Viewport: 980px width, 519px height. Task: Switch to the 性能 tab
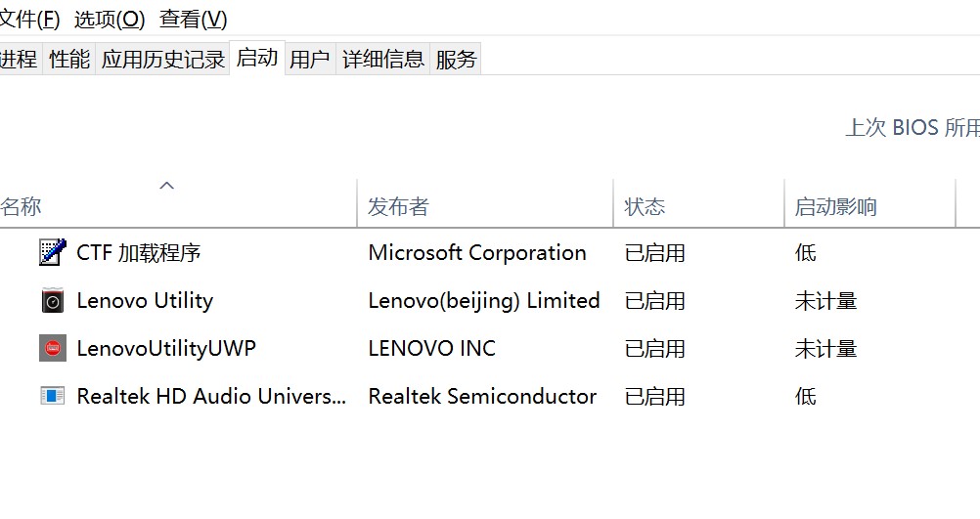(69, 60)
